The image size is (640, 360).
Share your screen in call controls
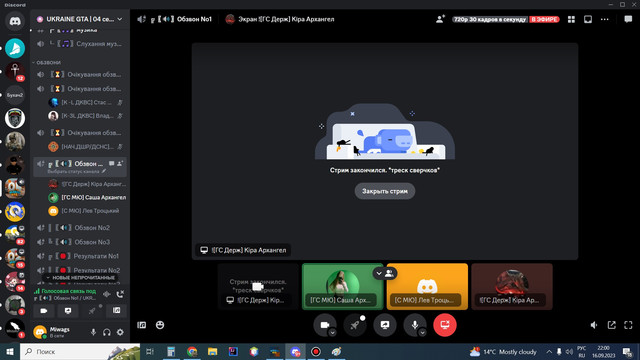pyautogui.click(x=384, y=325)
